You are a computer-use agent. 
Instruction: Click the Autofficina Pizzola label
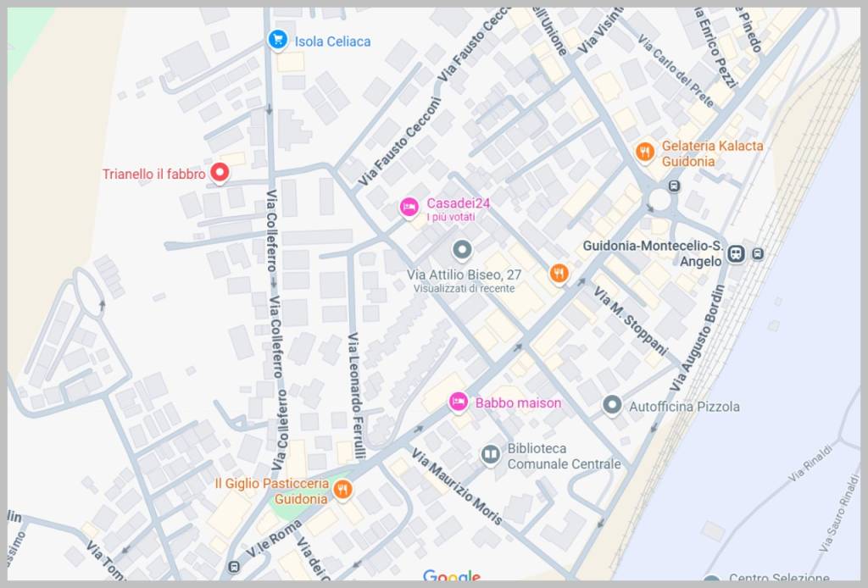pyautogui.click(x=684, y=407)
